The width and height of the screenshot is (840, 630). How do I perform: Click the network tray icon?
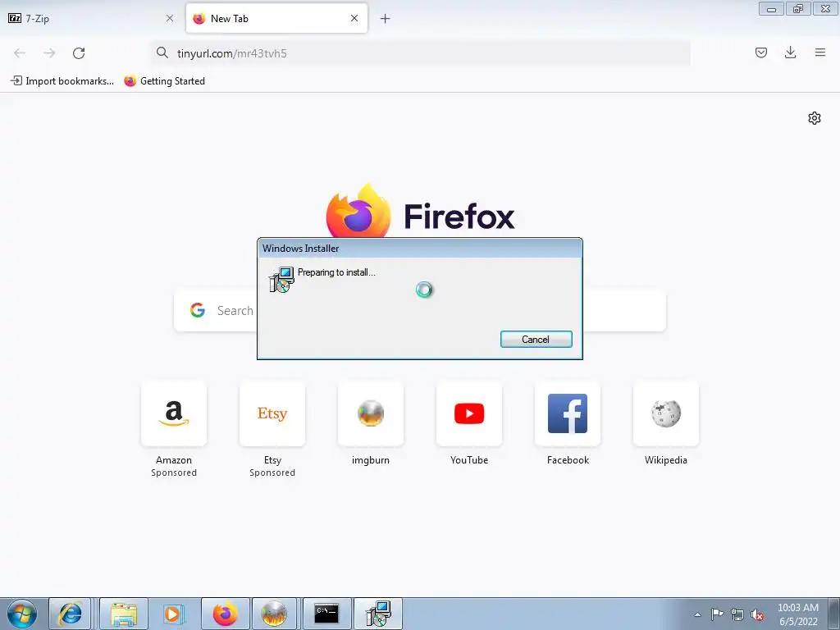(x=737, y=614)
